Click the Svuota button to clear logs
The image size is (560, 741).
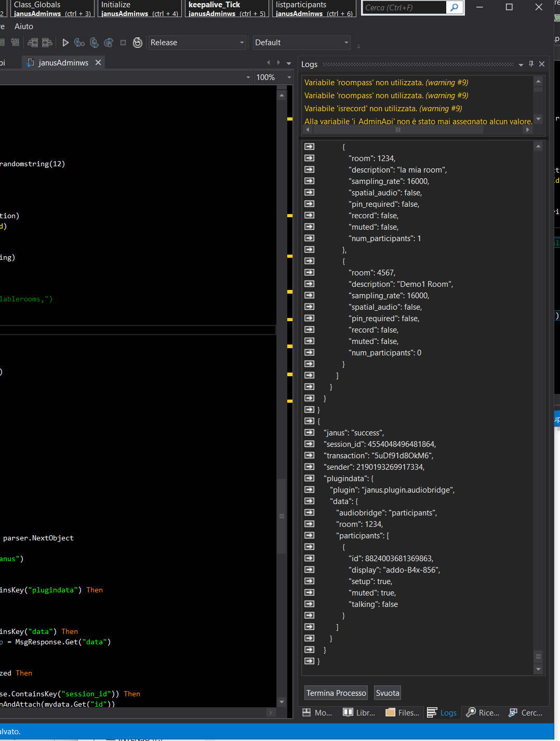pyautogui.click(x=388, y=693)
